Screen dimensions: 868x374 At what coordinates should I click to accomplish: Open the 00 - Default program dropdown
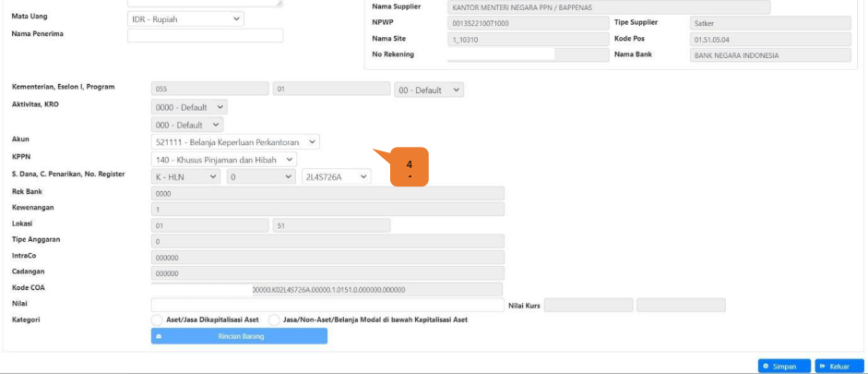(x=429, y=90)
